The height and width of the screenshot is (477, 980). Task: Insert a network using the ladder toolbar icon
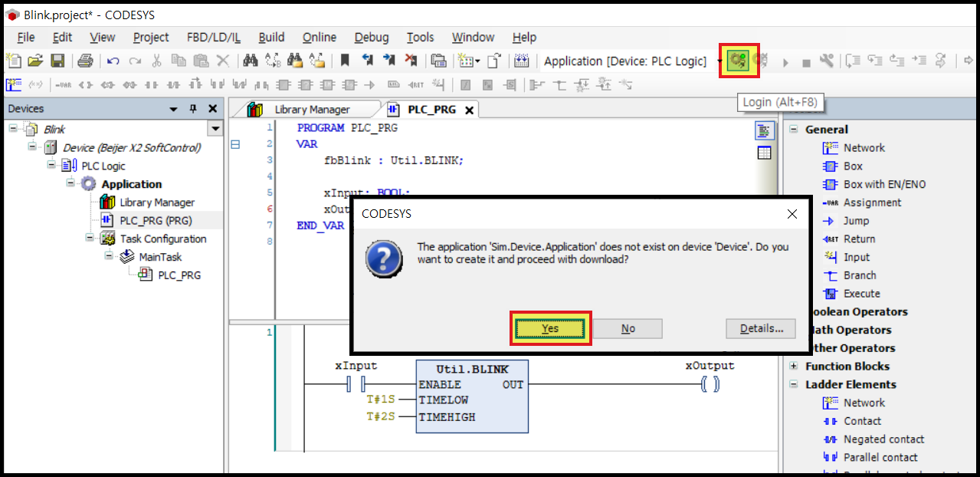(x=14, y=84)
